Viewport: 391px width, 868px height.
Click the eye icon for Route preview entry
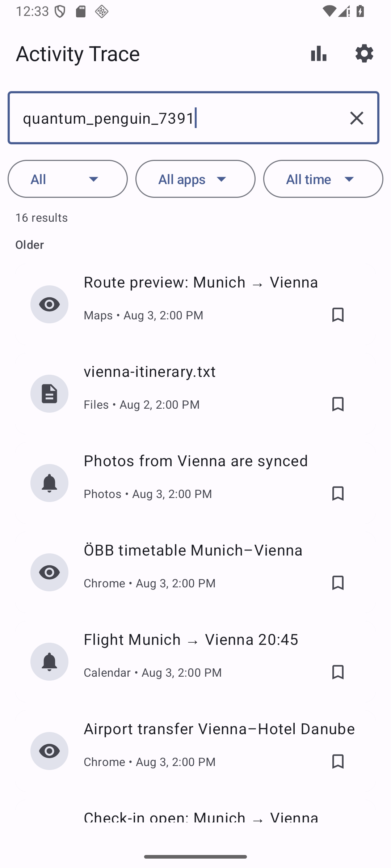point(49,304)
